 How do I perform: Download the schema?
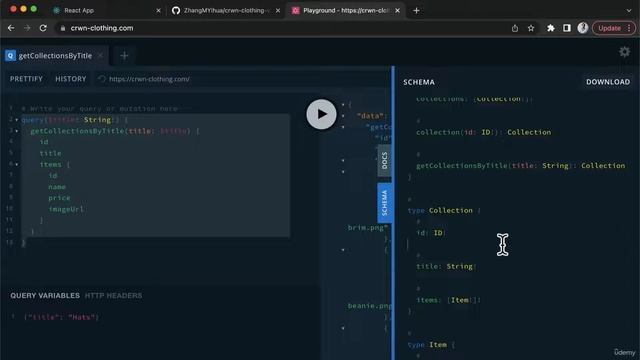tap(608, 82)
